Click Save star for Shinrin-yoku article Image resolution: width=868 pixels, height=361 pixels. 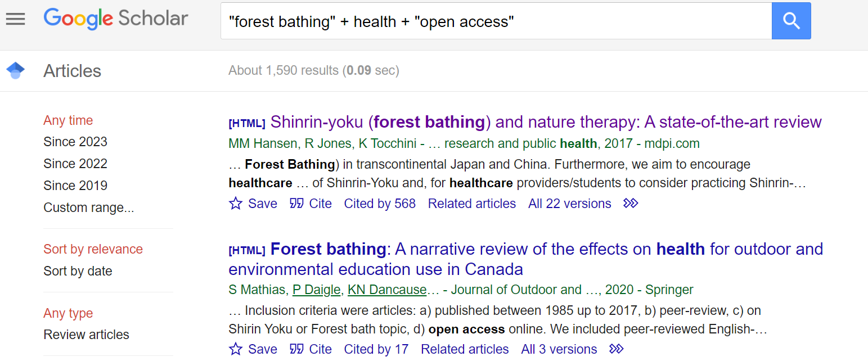236,204
